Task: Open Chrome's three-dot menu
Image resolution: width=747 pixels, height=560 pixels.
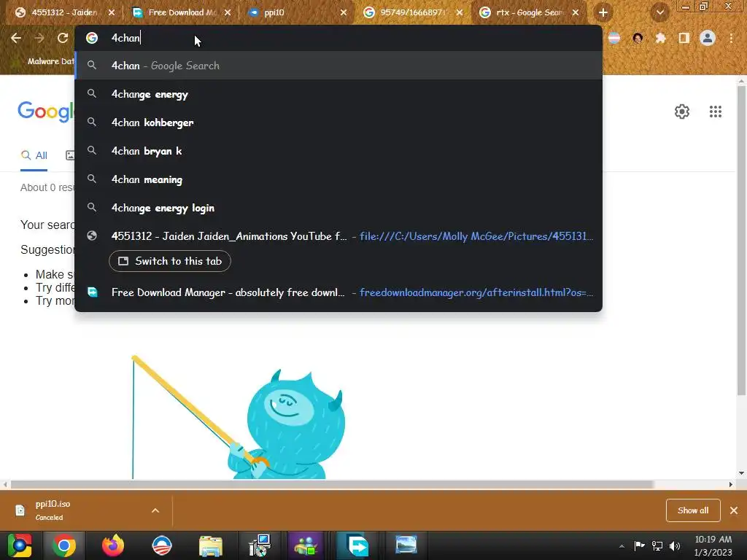Action: click(x=731, y=38)
